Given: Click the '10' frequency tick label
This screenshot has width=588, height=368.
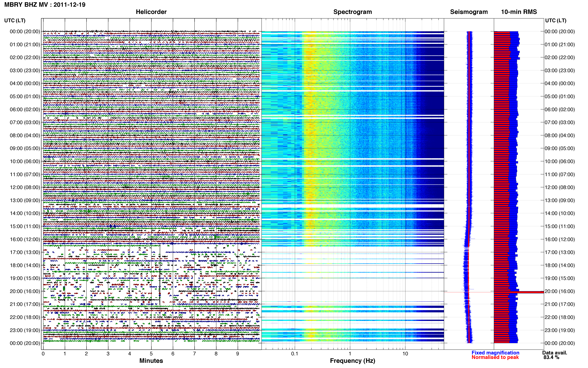Looking at the screenshot, I should click(405, 354).
